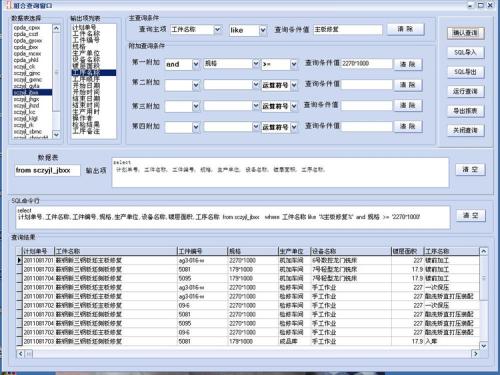Viewport: 500px width, 375px height.
Task: Run the query with 运行查询
Action: pyautogui.click(x=465, y=91)
